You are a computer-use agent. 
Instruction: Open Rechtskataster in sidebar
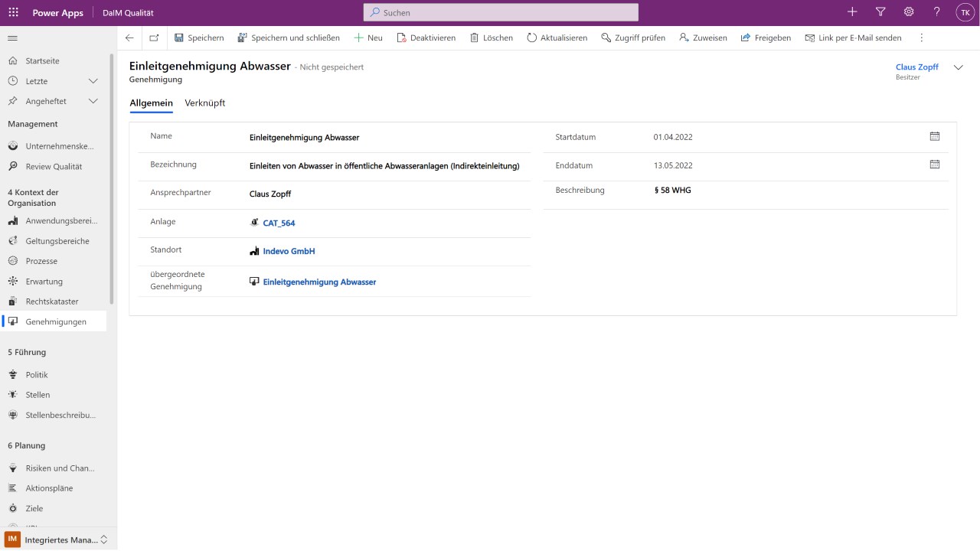point(54,302)
